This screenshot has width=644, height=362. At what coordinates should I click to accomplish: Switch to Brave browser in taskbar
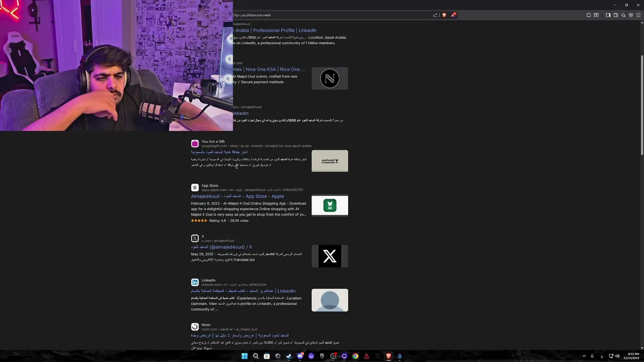pos(388,356)
